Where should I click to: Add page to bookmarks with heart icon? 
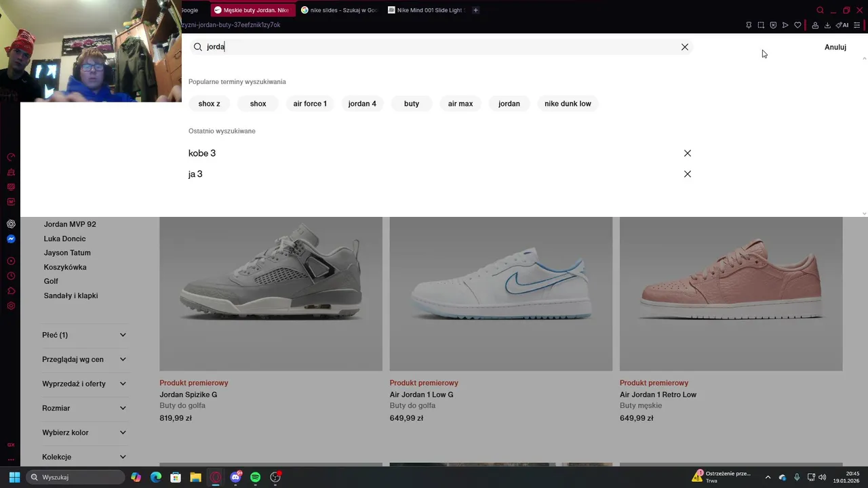pyautogui.click(x=797, y=25)
